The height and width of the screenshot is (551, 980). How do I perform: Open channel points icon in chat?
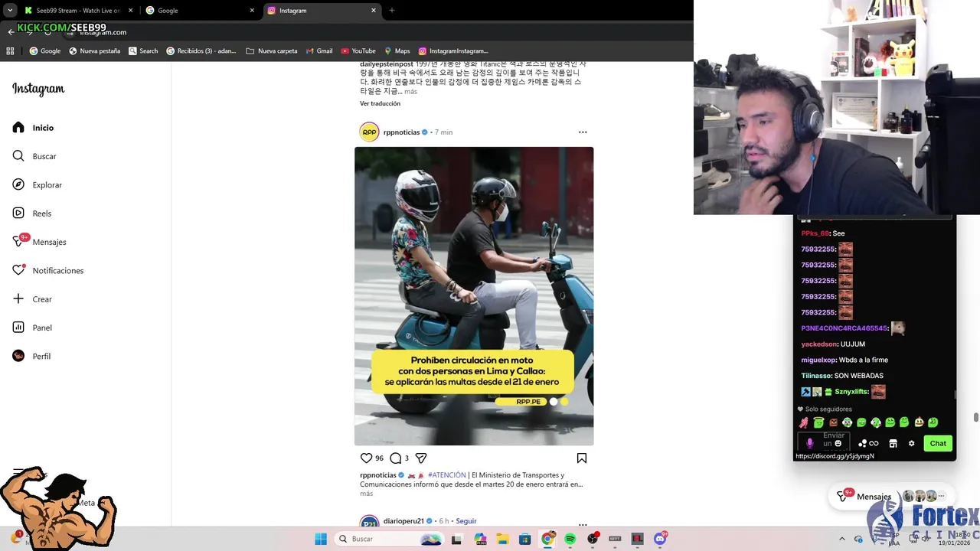[x=867, y=443]
